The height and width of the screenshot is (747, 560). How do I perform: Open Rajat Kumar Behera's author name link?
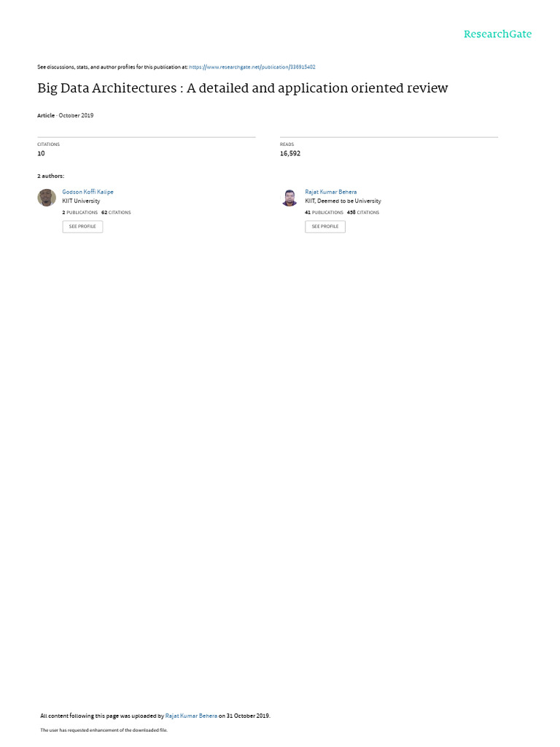[330, 192]
